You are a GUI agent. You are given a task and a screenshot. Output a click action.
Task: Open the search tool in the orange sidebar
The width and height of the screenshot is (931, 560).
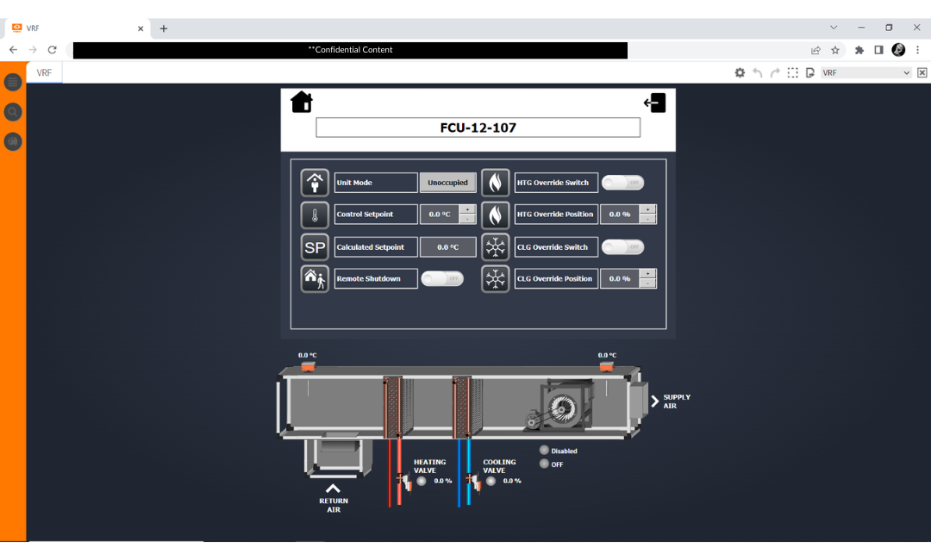click(x=12, y=111)
